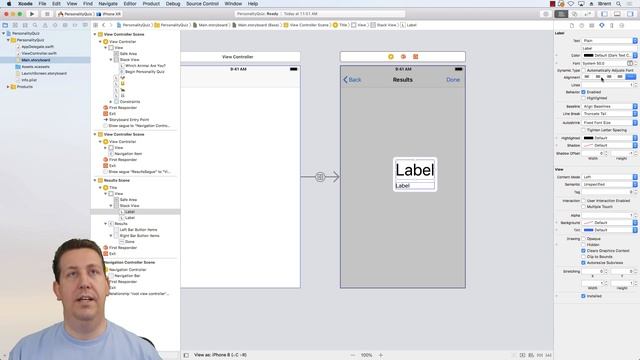Open the Quick Help inspector tab

coord(582,25)
